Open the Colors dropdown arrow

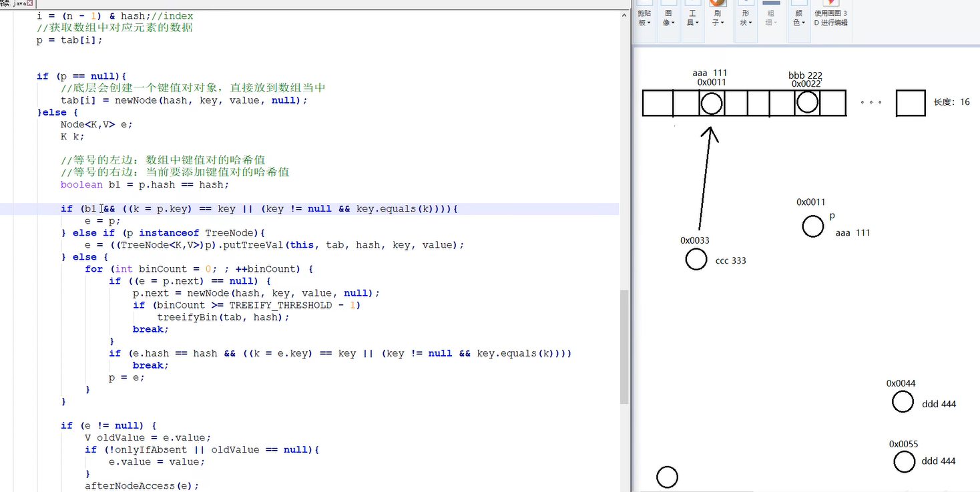click(803, 23)
